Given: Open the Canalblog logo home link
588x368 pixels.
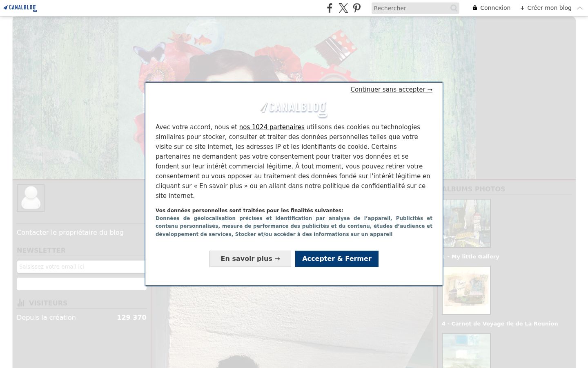Looking at the screenshot, I should click(x=20, y=8).
